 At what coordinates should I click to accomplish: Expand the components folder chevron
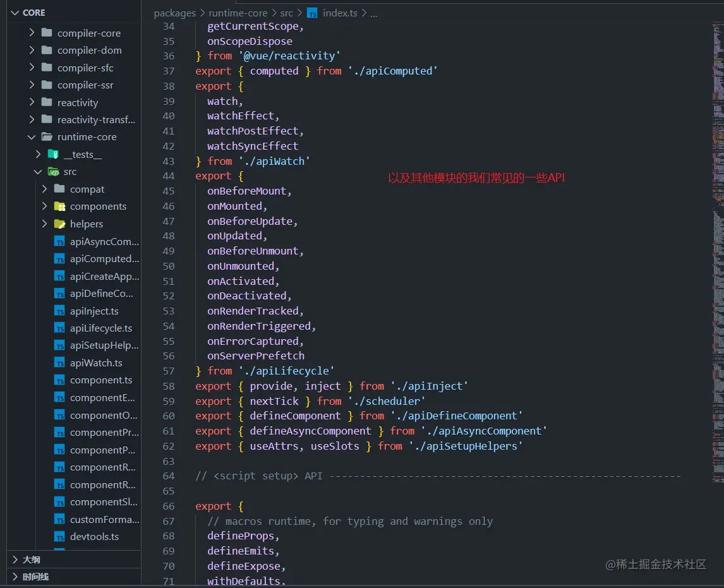[x=44, y=207]
